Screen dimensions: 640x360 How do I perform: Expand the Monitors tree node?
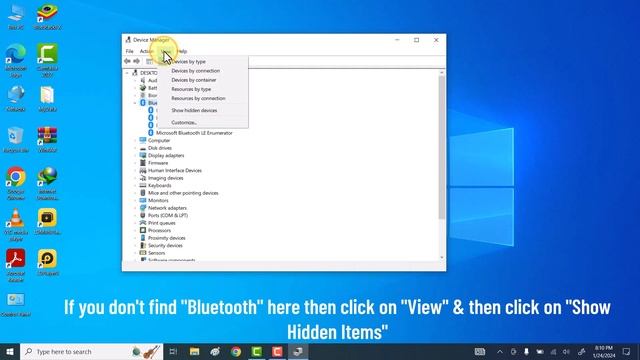point(135,200)
